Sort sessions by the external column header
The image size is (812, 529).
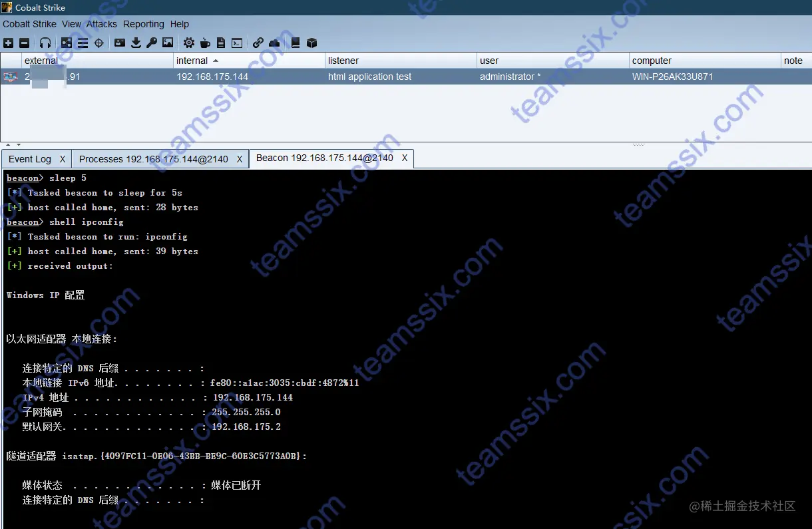click(97, 61)
